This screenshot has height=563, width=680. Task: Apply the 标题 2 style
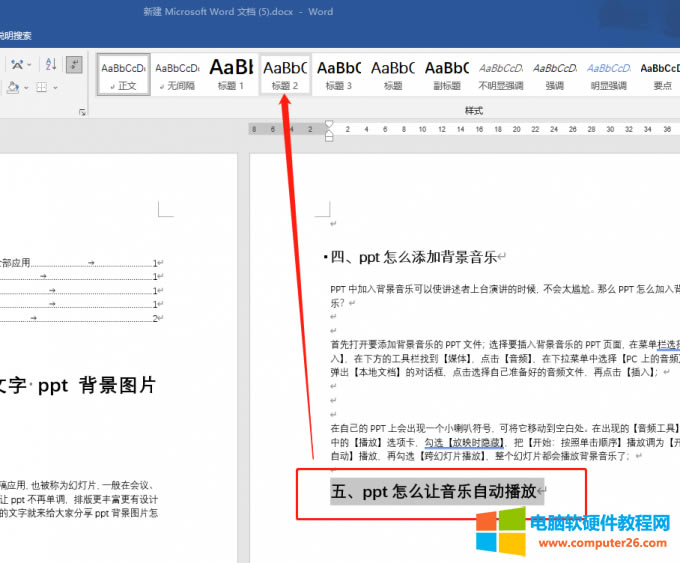click(x=285, y=75)
